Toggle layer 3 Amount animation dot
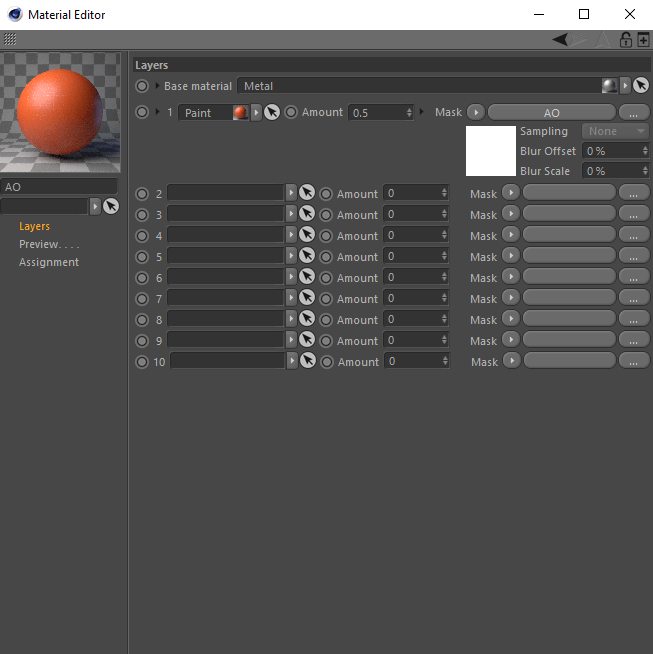 click(x=326, y=215)
